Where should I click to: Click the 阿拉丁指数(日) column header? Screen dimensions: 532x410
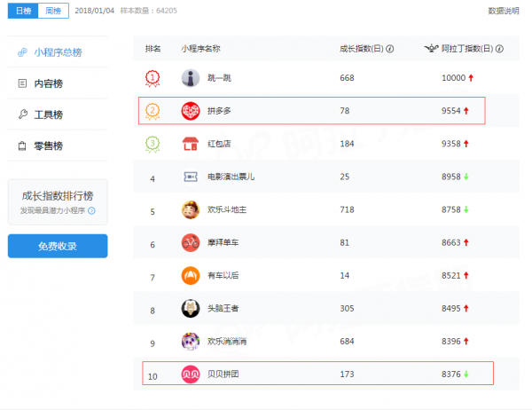pos(467,49)
